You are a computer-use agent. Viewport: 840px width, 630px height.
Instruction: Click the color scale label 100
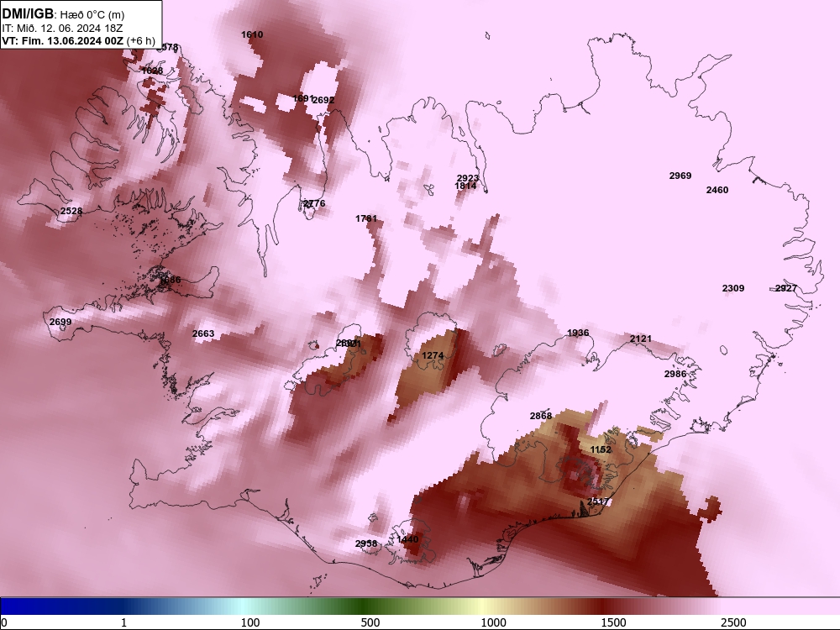pyautogui.click(x=250, y=622)
